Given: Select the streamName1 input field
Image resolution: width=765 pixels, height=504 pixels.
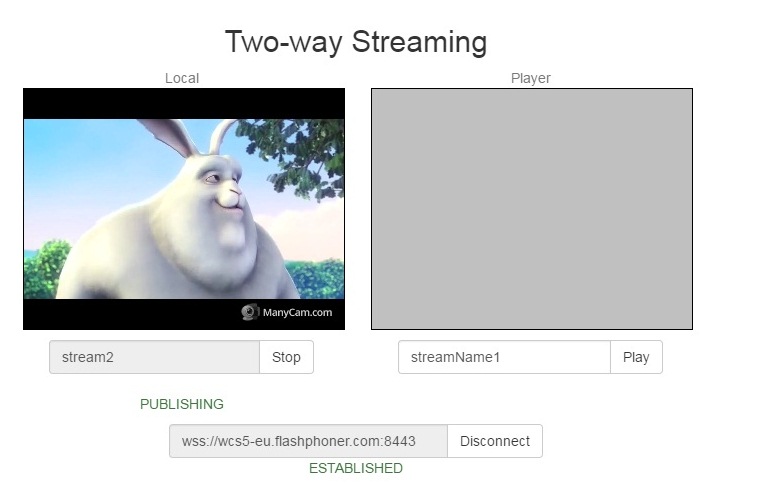Looking at the screenshot, I should click(x=504, y=357).
